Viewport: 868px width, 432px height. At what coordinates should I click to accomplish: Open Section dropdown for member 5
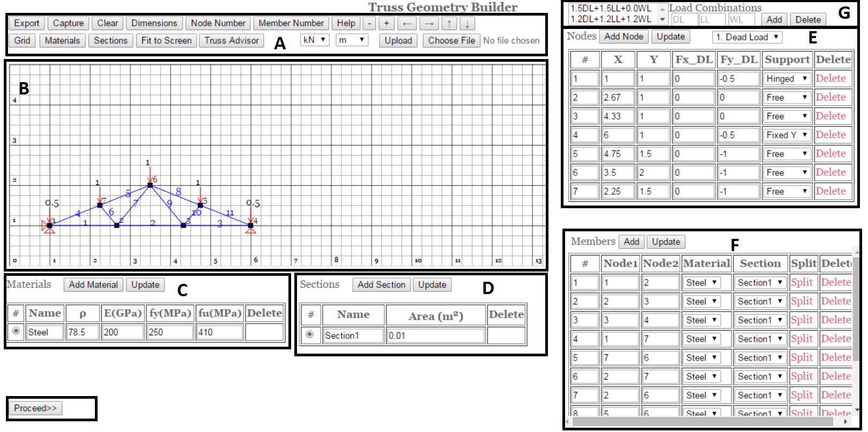tap(760, 358)
